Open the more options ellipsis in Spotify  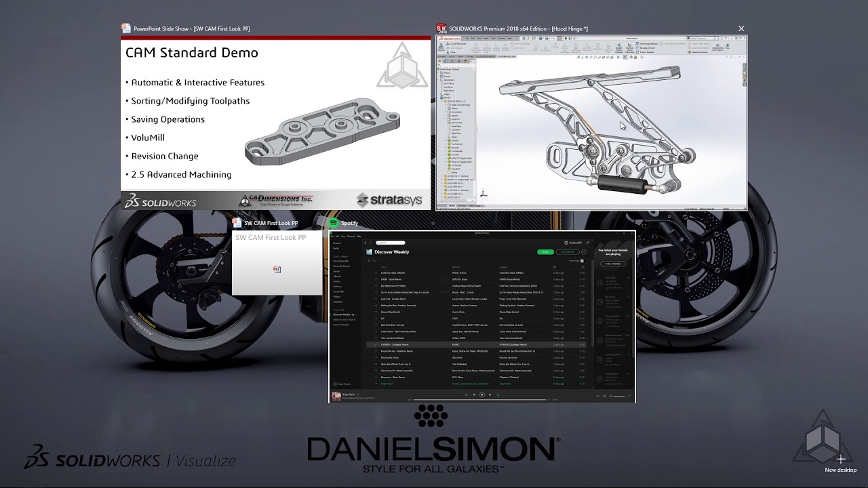(x=584, y=252)
